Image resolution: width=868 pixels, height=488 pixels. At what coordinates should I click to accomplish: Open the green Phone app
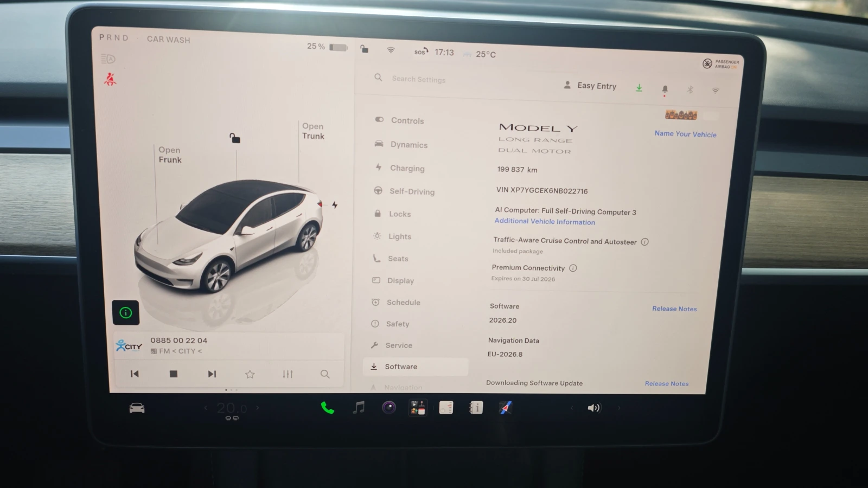tap(328, 408)
